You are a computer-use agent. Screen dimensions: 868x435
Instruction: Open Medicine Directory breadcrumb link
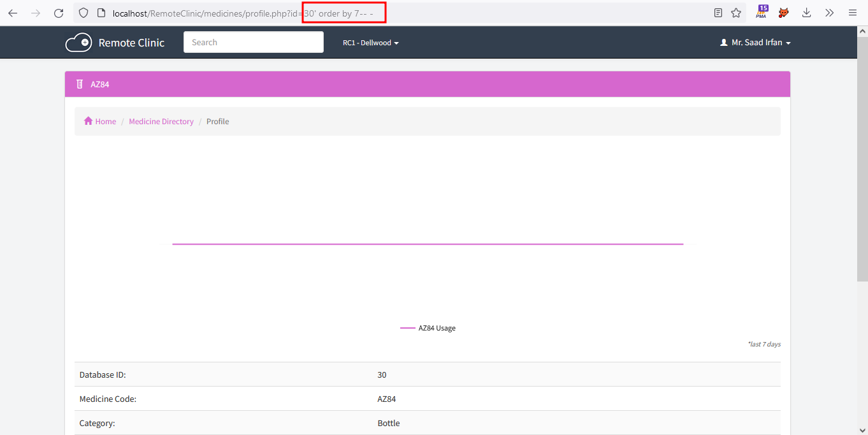[x=161, y=121]
